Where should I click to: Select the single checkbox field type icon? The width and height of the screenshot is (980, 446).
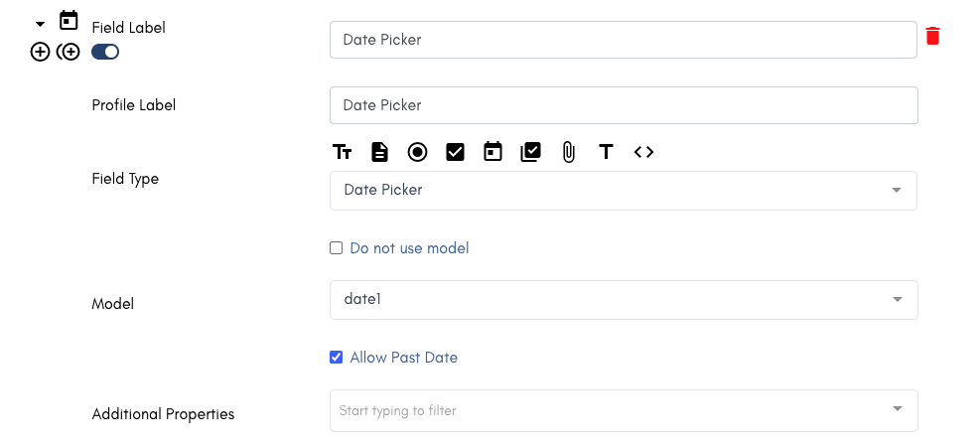pyautogui.click(x=455, y=152)
